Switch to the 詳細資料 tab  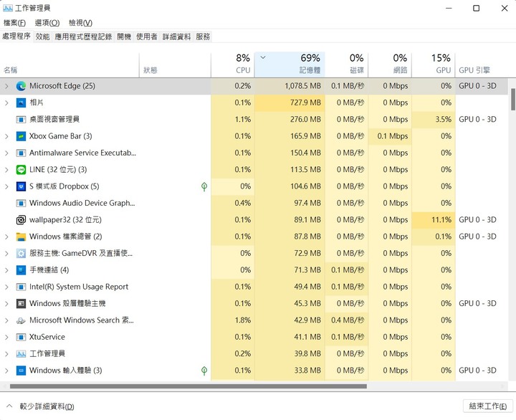(177, 37)
